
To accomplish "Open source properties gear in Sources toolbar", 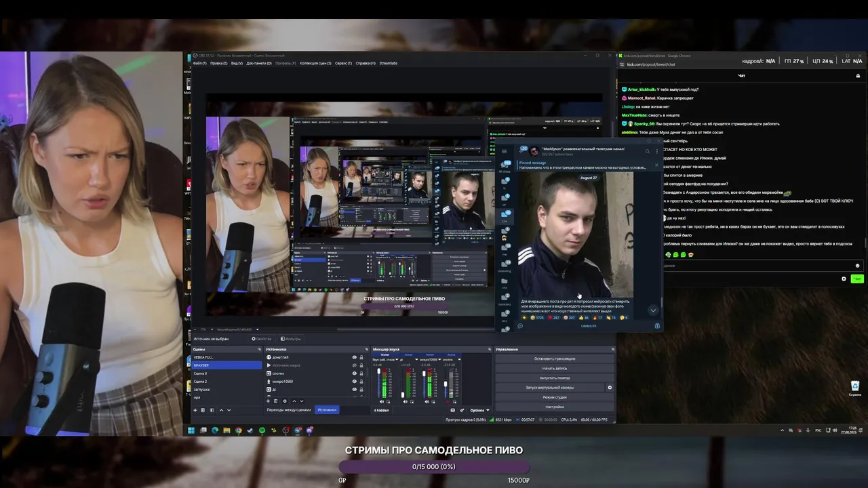I will pyautogui.click(x=284, y=401).
